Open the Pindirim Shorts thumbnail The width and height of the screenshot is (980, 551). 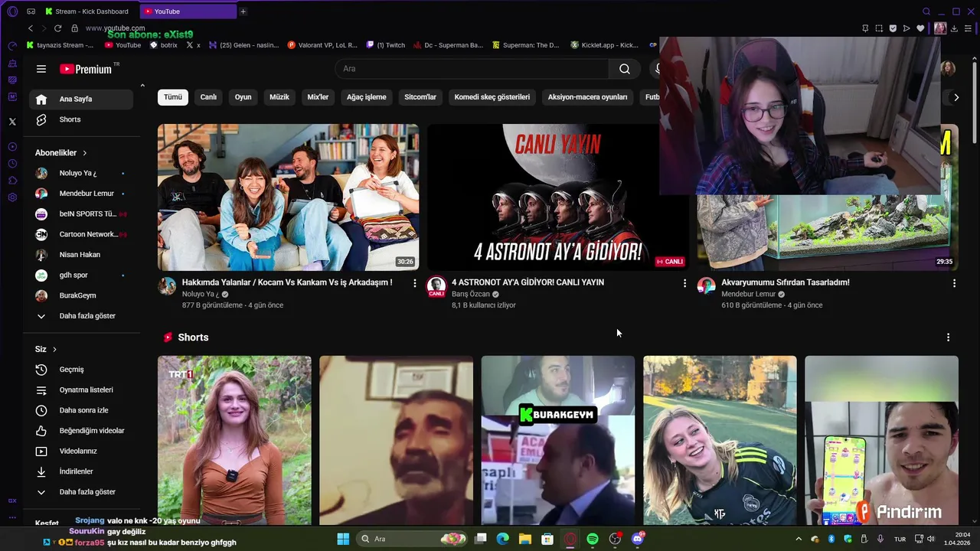881,440
